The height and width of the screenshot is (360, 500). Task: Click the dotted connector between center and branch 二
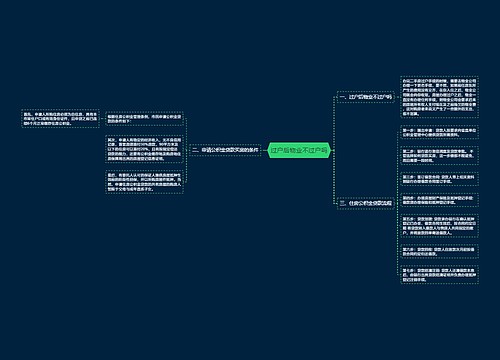point(264,150)
